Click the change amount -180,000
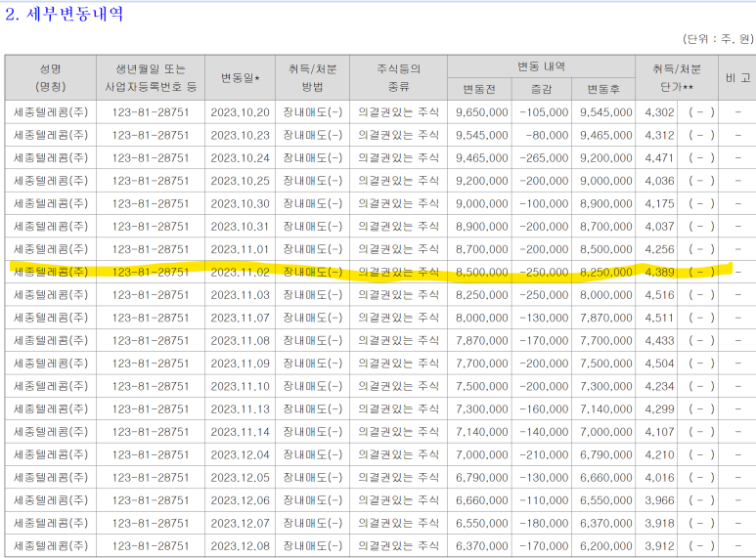 [x=544, y=523]
